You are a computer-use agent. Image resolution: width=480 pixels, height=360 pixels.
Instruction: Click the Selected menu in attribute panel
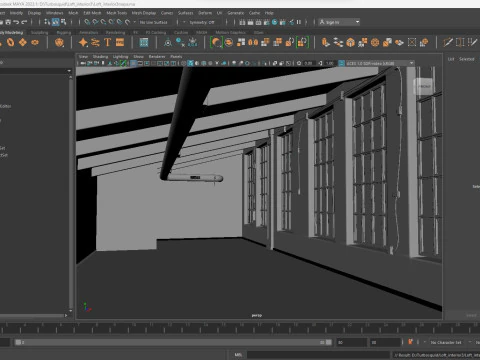467,59
